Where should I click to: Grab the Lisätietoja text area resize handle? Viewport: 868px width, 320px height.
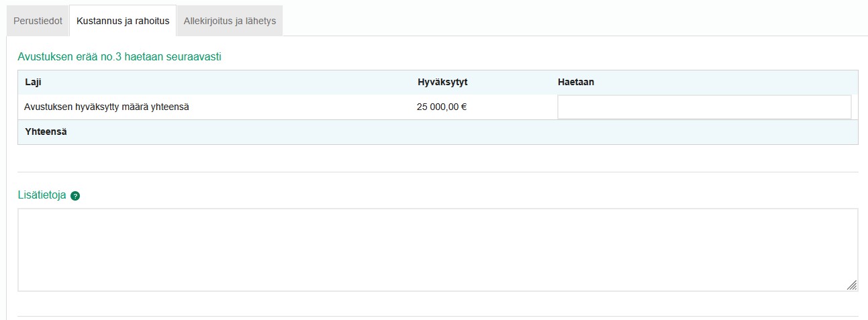pos(851,285)
